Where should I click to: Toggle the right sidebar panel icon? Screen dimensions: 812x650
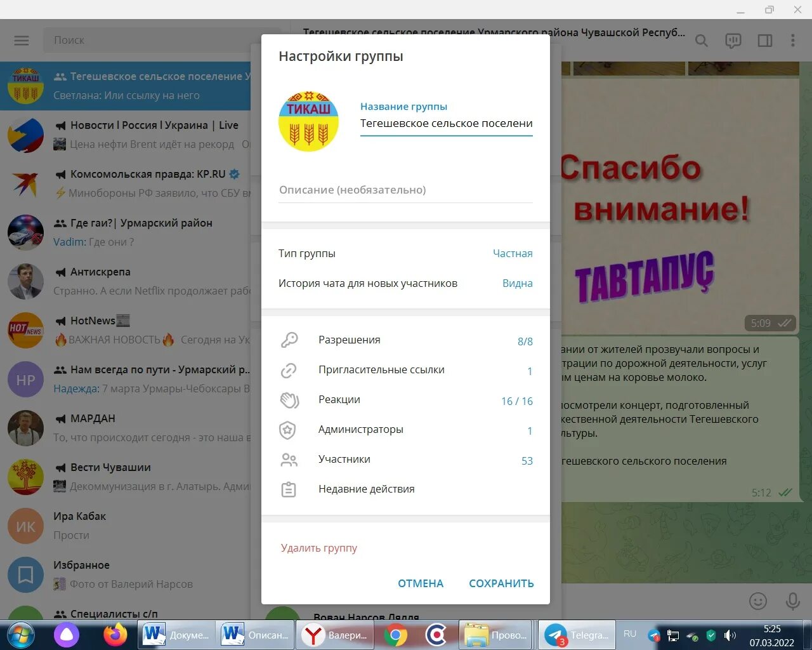click(765, 41)
